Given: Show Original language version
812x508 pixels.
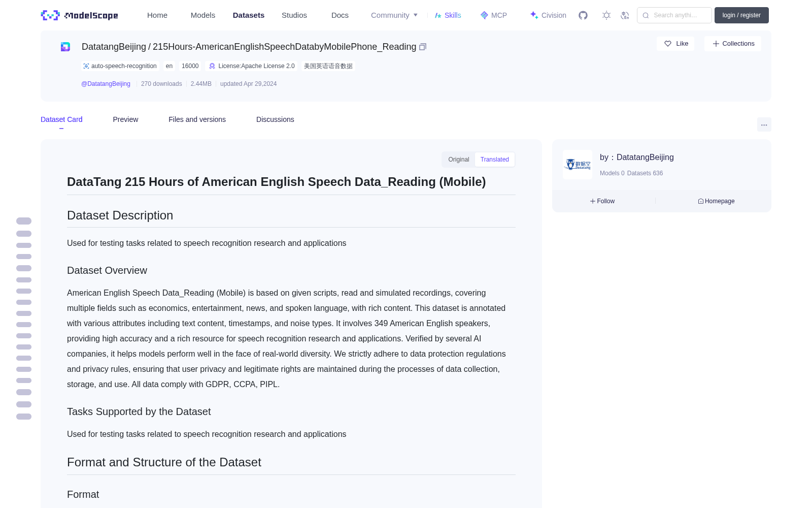Looking at the screenshot, I should point(459,160).
